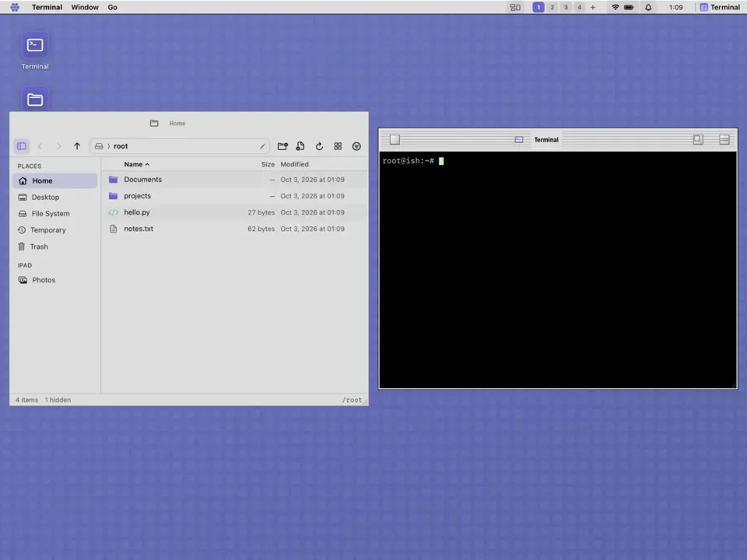Open the Go menu
Screen dimensions: 747x560
pyautogui.click(x=112, y=7)
